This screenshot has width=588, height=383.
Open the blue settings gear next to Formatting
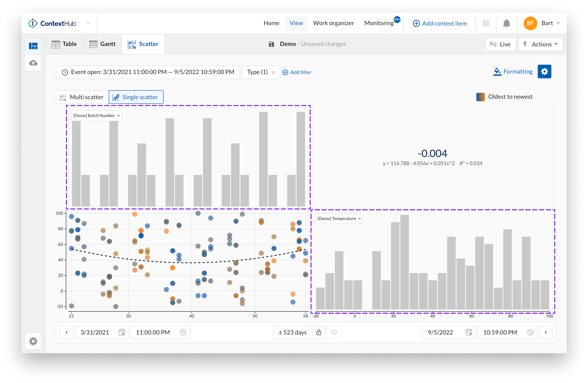coord(545,71)
